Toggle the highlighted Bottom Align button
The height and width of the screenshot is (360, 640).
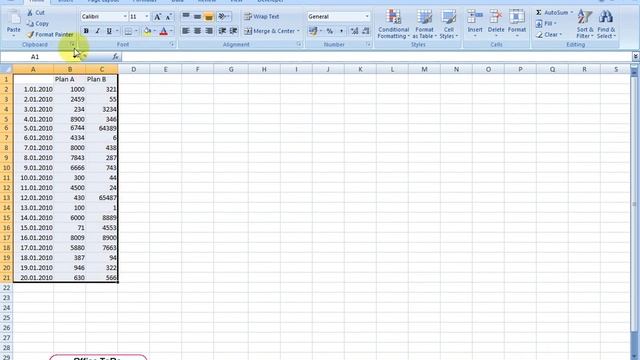tap(209, 17)
